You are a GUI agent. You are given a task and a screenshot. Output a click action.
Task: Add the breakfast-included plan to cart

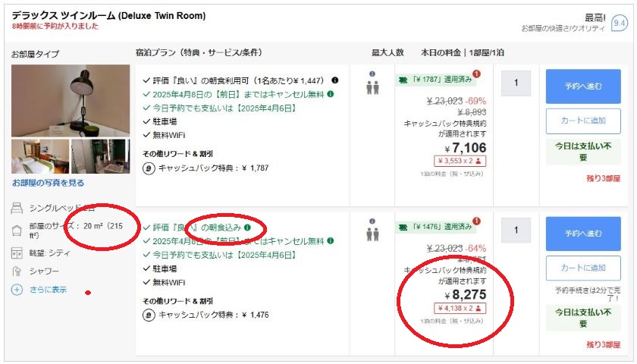click(x=583, y=268)
